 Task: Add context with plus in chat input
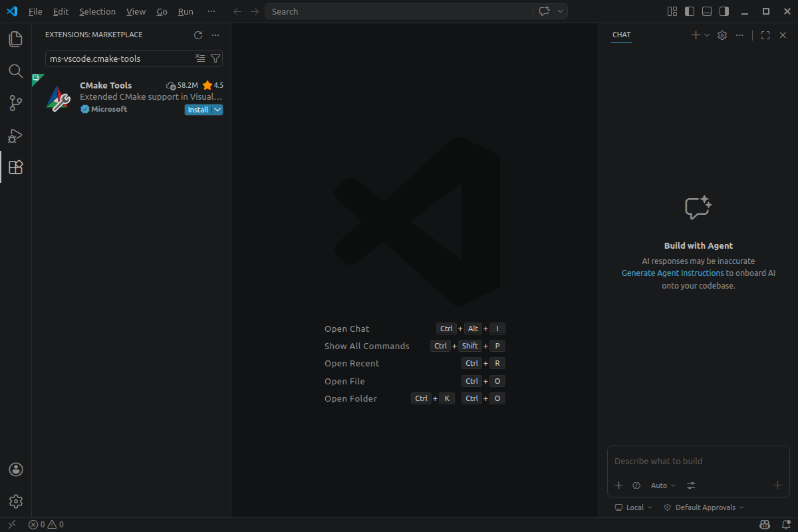pyautogui.click(x=618, y=485)
